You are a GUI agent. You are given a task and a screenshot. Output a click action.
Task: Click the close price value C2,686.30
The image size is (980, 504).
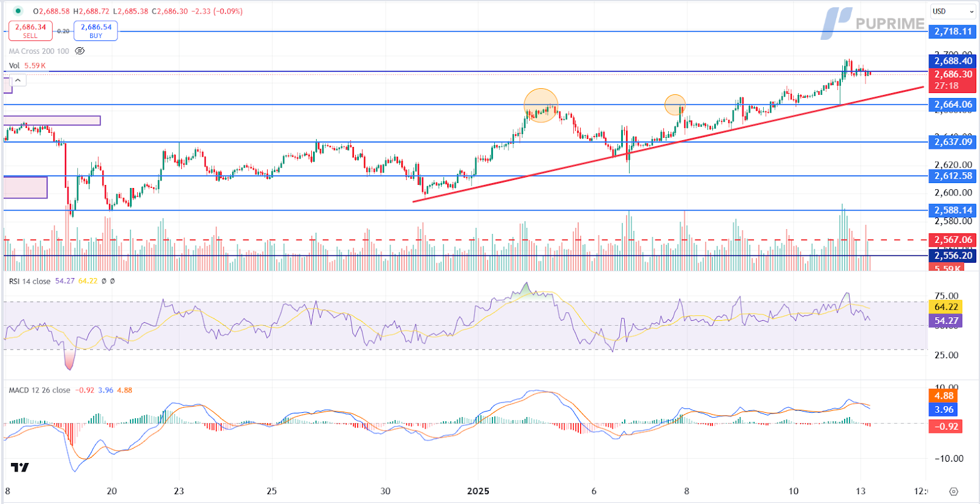click(170, 12)
